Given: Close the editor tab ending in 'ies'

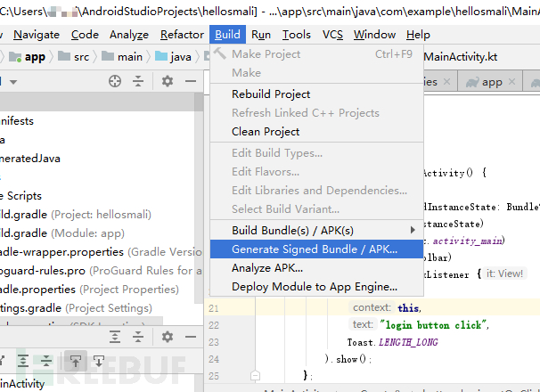Looking at the screenshot, I should (x=446, y=82).
